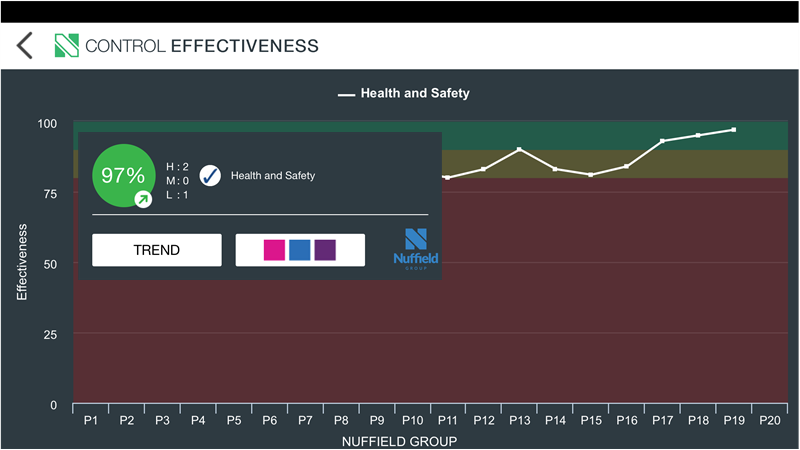Select the pink color swatch
This screenshot has height=450, width=800.
pyautogui.click(x=274, y=250)
